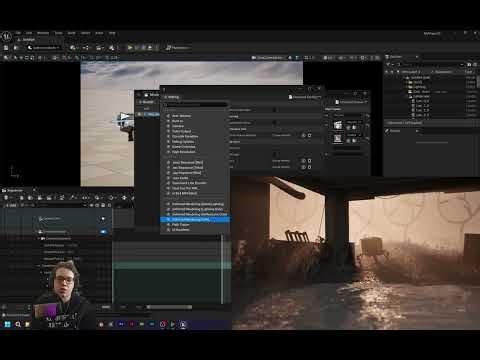Viewport: 480px width, 360px height.
Task: Click Unsaved Config in the back window
Action: (351, 102)
